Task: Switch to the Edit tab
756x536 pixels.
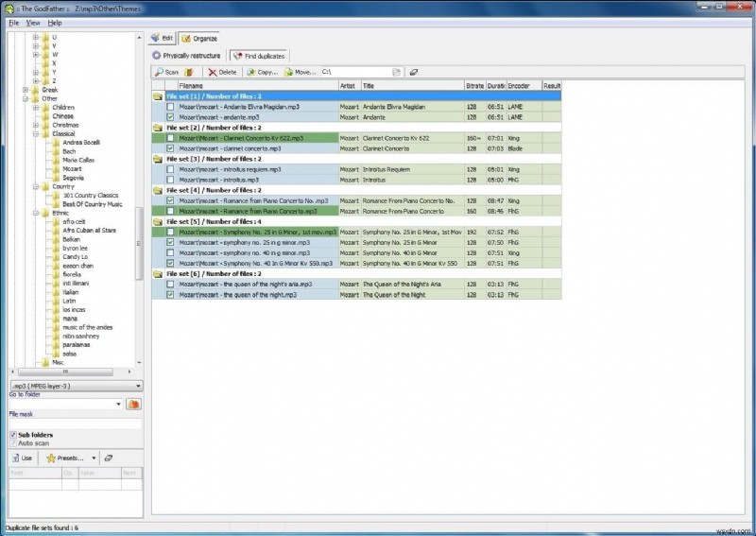Action: (x=162, y=38)
